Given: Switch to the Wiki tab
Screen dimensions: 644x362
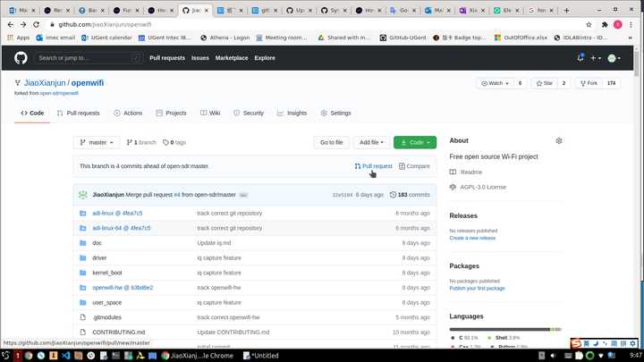Looking at the screenshot, I should [x=210, y=113].
